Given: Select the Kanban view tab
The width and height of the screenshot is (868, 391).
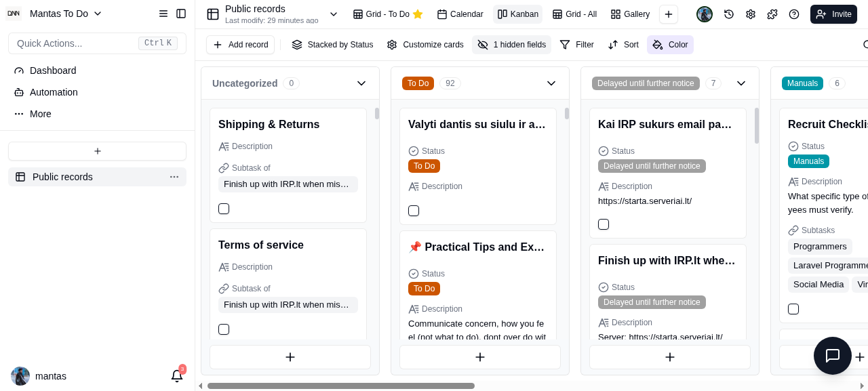Looking at the screenshot, I should (x=518, y=14).
